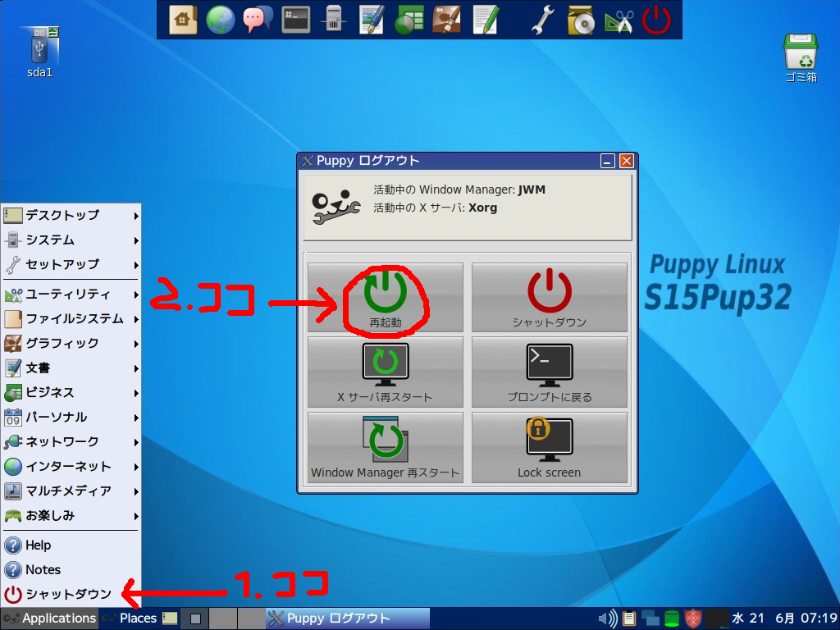Open the Help menu entry
This screenshot has height=630, width=840.
[71, 546]
